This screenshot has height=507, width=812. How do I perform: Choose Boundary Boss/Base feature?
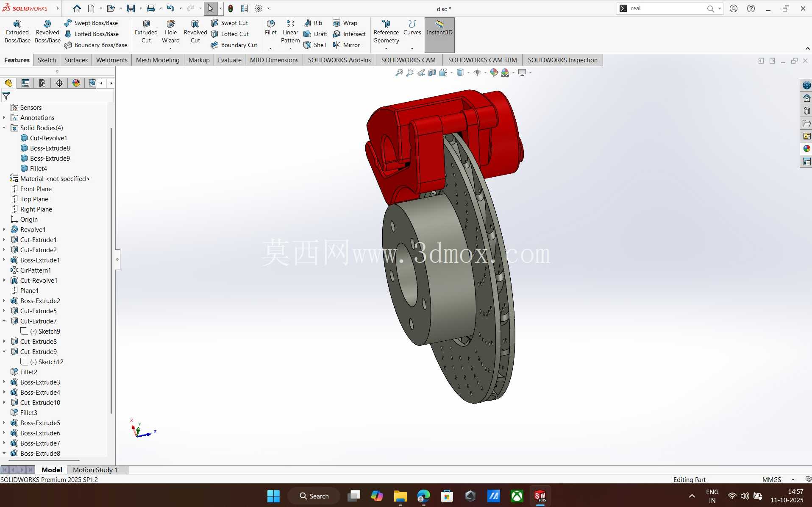pyautogui.click(x=96, y=45)
